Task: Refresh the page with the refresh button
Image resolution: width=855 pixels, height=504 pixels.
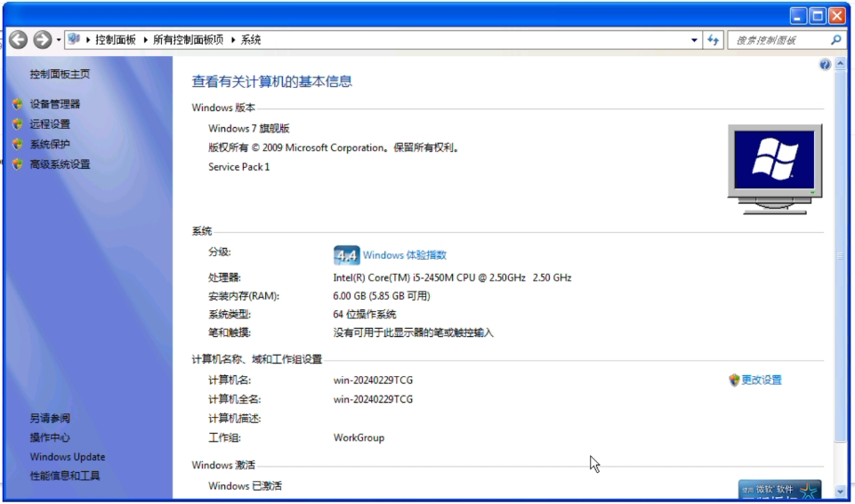Action: 713,40
